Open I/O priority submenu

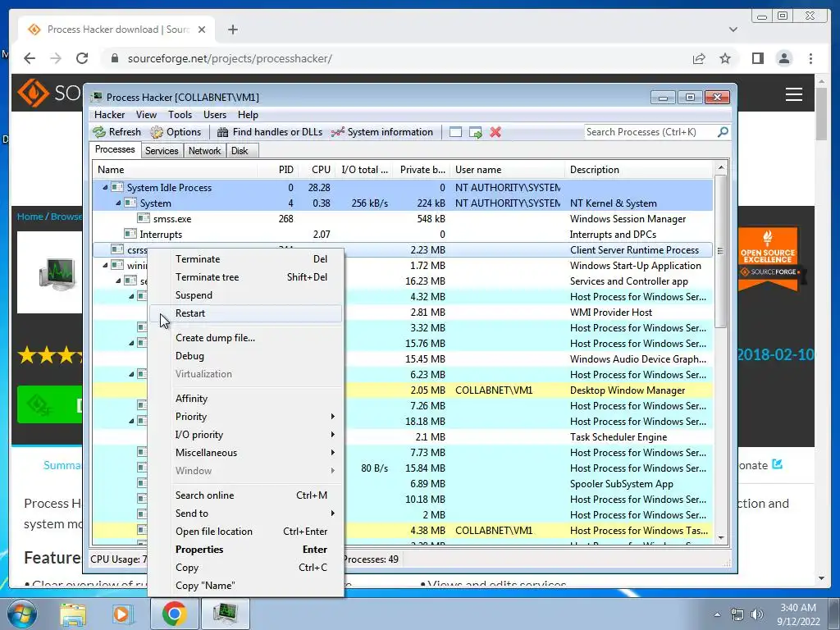245,435
